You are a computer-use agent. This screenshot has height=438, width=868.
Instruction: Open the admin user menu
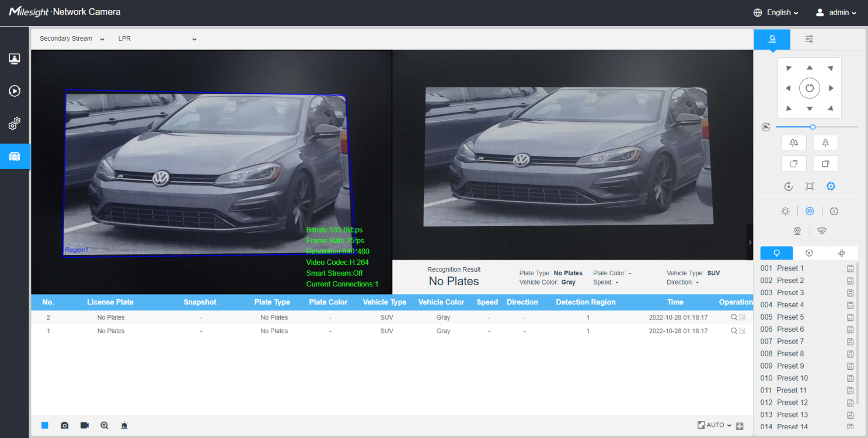tap(836, 12)
